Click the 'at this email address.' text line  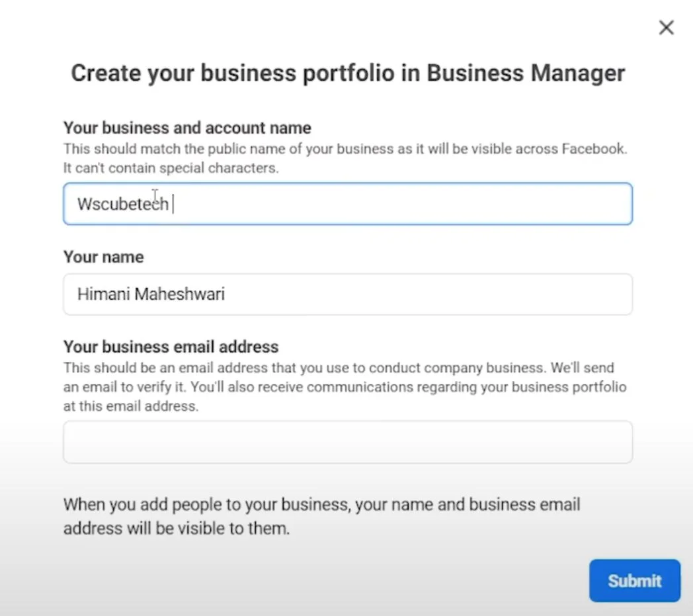click(x=130, y=406)
